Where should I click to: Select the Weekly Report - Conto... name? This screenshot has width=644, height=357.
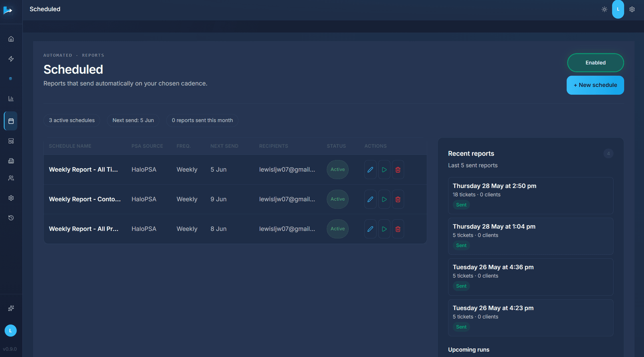85,199
